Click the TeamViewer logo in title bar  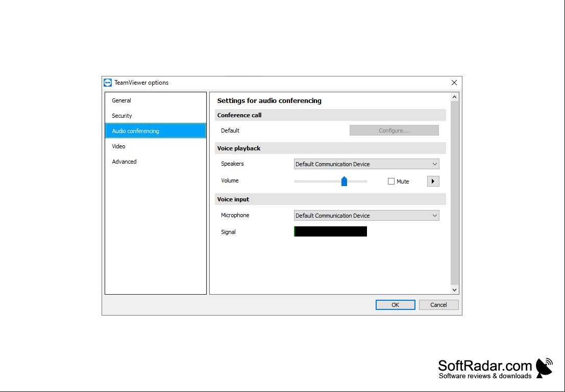pyautogui.click(x=108, y=83)
